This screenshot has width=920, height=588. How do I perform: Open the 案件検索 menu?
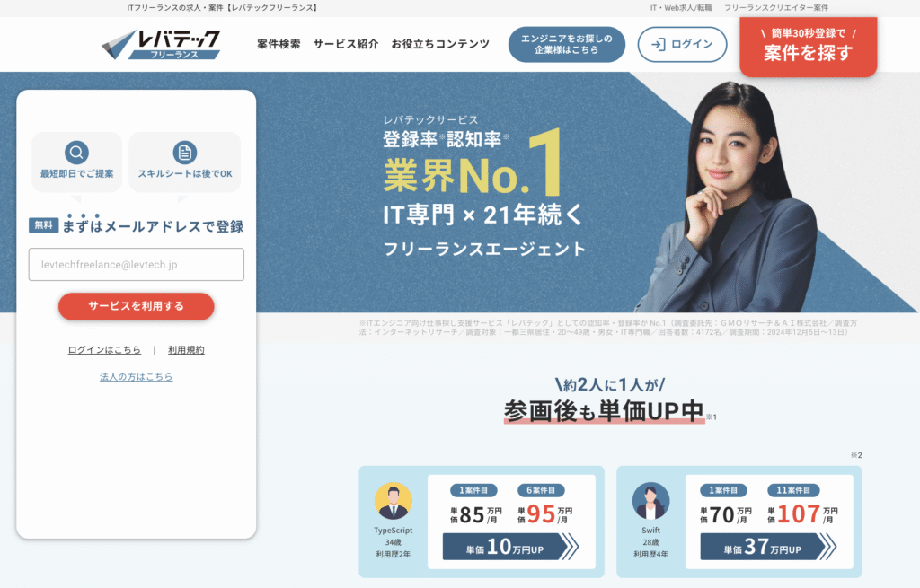click(x=279, y=44)
